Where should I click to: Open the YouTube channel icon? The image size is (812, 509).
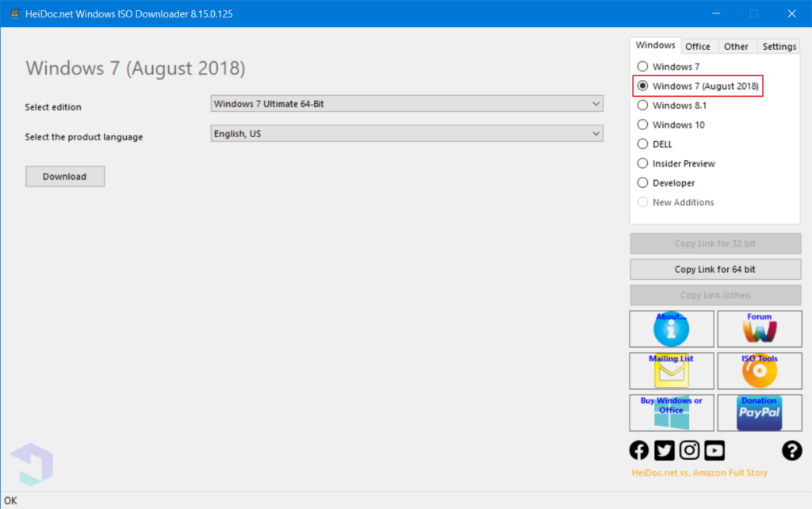tap(714, 450)
